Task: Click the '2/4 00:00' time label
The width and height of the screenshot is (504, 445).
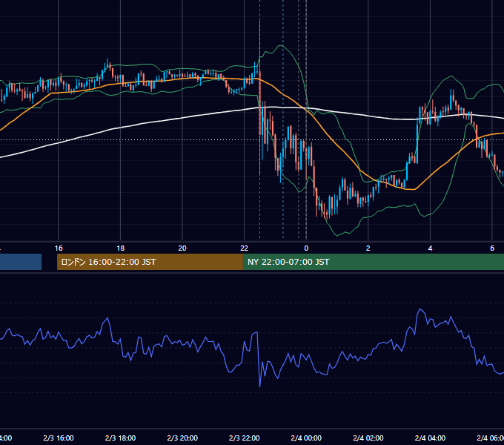Action: pos(306,438)
